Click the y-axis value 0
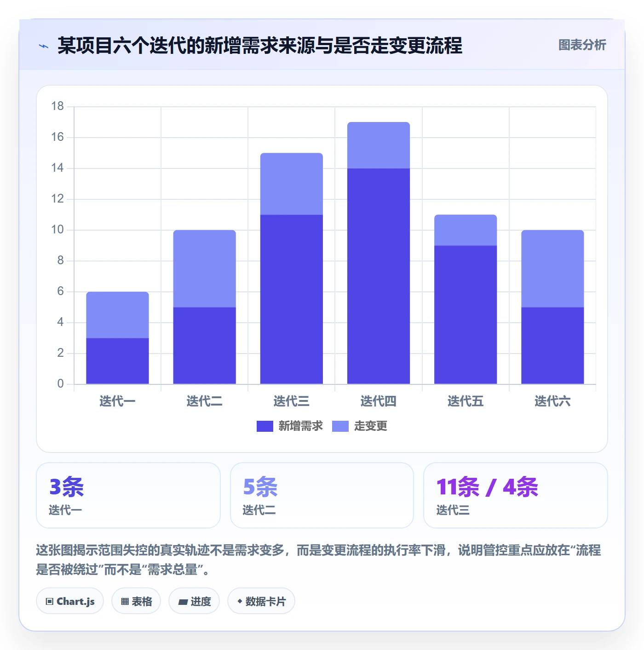Image resolution: width=644 pixels, height=650 pixels. 61,384
